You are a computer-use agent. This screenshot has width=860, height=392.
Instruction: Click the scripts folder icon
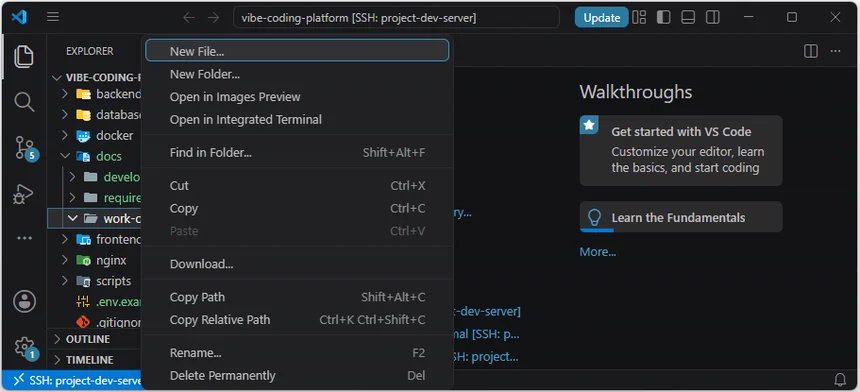click(x=83, y=281)
